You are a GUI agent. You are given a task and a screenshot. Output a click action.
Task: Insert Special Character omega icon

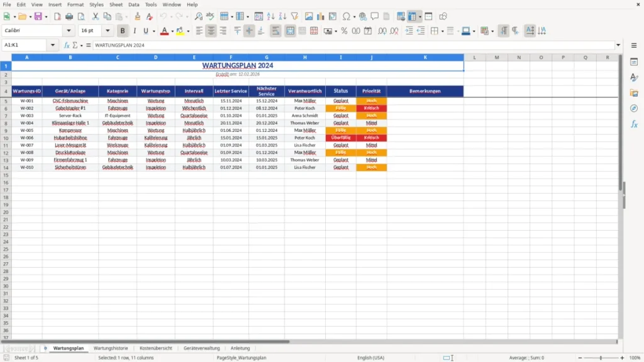(x=347, y=16)
